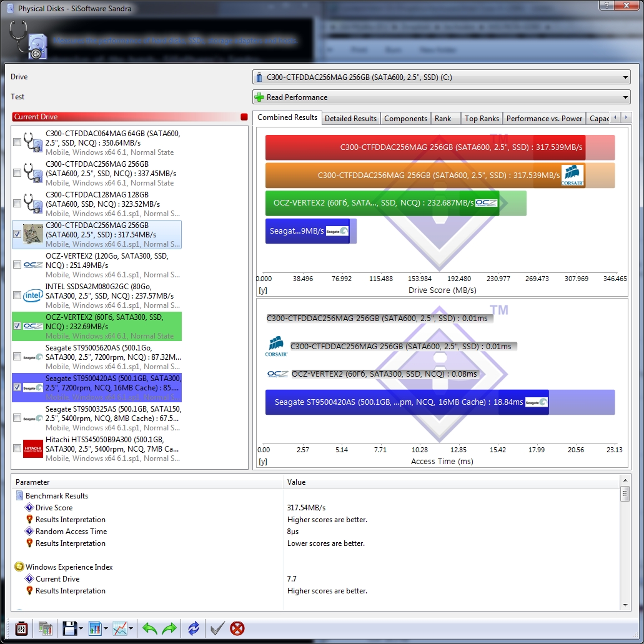
Task: Open the save icon's dropdown arrow
Action: pyautogui.click(x=81, y=628)
